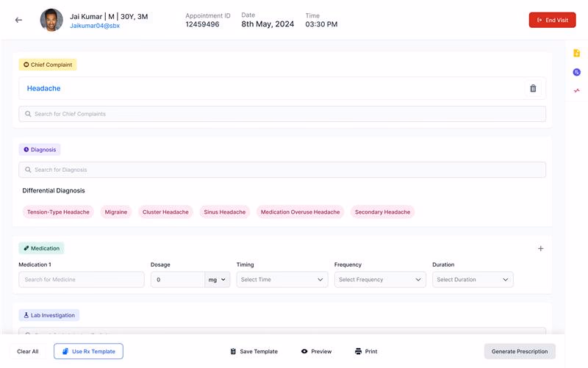The height and width of the screenshot is (368, 588).
Task: Click the Medication section label
Action: pos(41,248)
